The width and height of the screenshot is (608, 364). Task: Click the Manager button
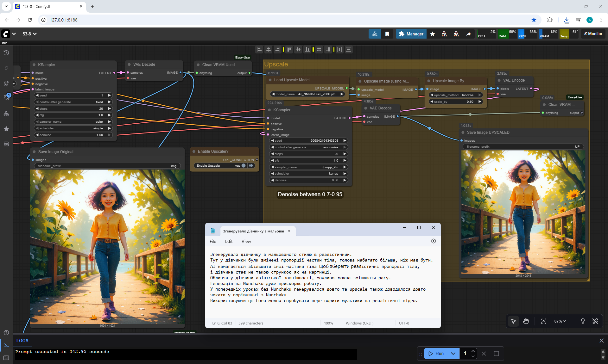point(411,34)
